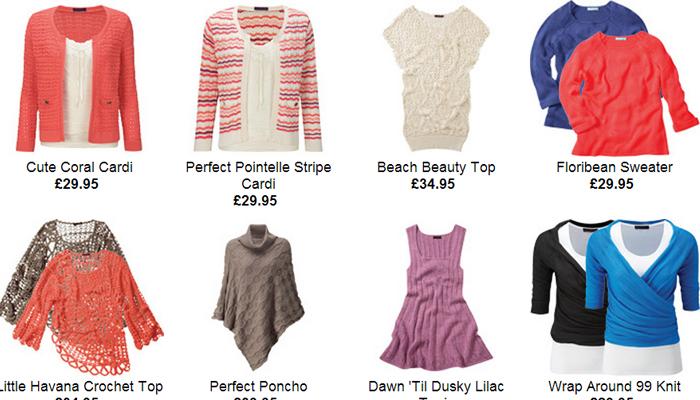
Task: Click the £29.95 price under Cute Coral Cardi
Action: 76,184
